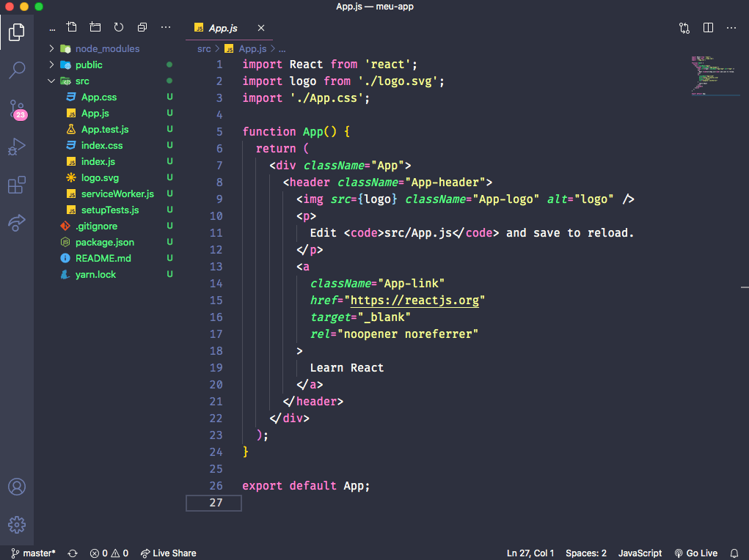The height and width of the screenshot is (560, 749).
Task: Open Settings via the gear icon
Action: tap(16, 525)
